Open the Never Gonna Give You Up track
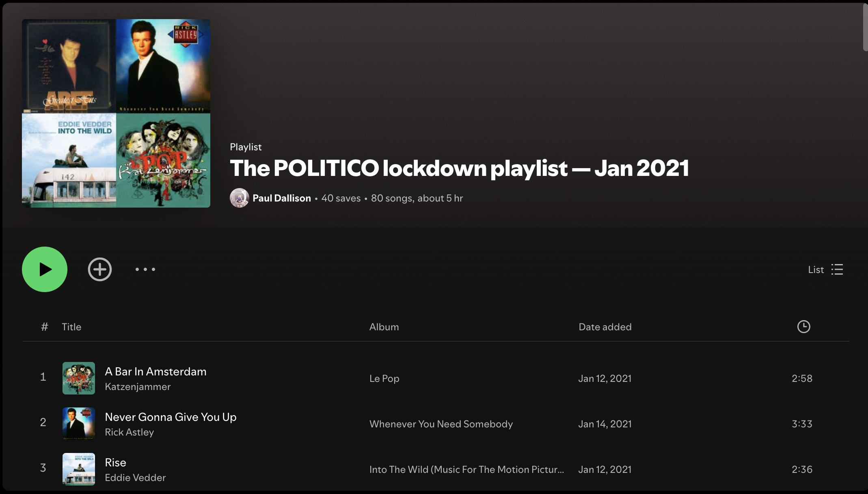868x494 pixels. point(171,417)
